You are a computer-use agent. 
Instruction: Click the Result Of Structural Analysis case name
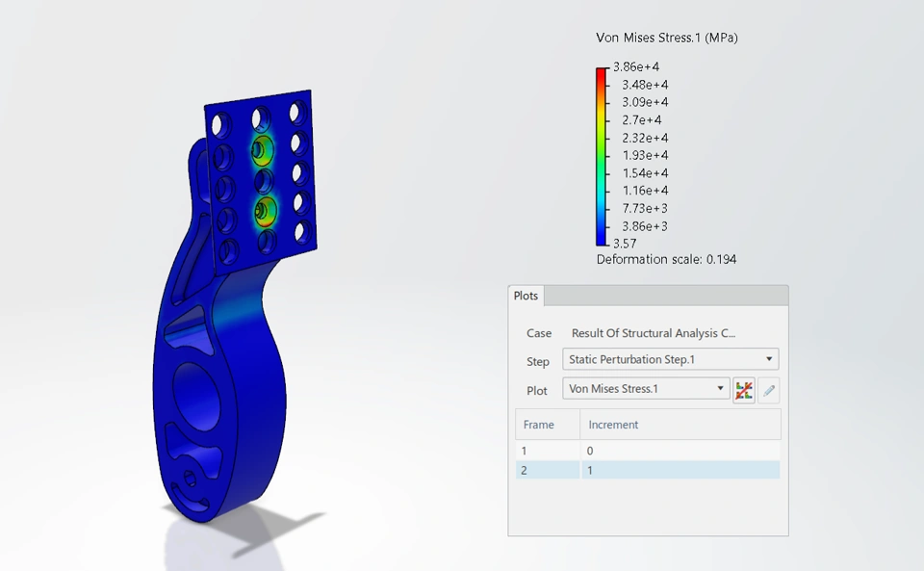pyautogui.click(x=654, y=333)
